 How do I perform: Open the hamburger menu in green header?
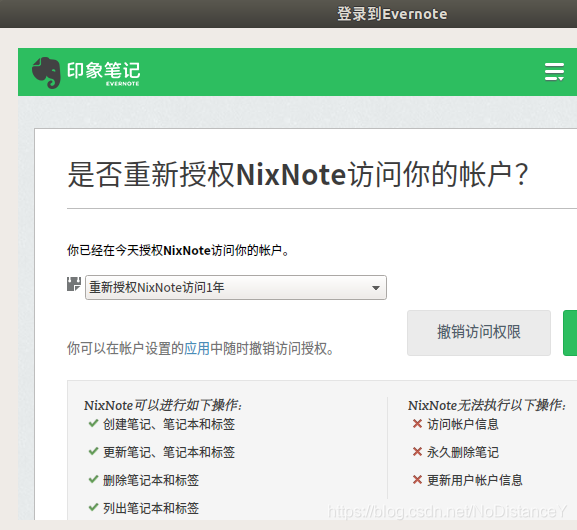tap(554, 72)
